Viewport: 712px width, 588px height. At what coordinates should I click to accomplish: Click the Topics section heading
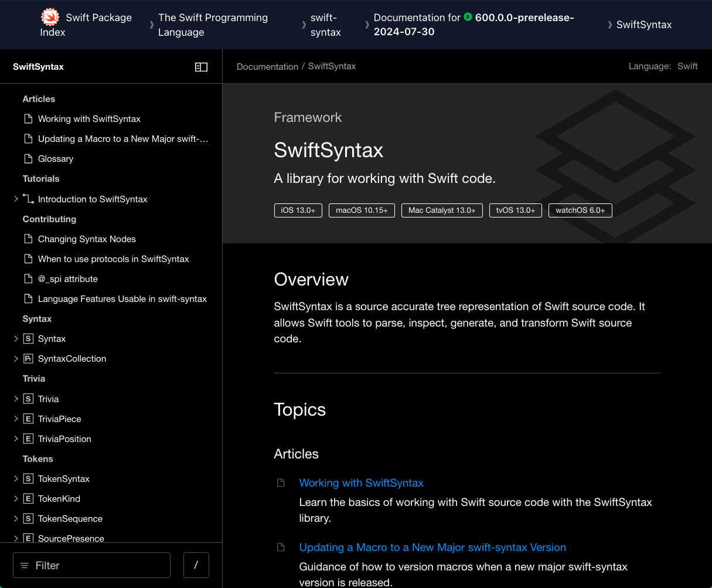point(300,410)
